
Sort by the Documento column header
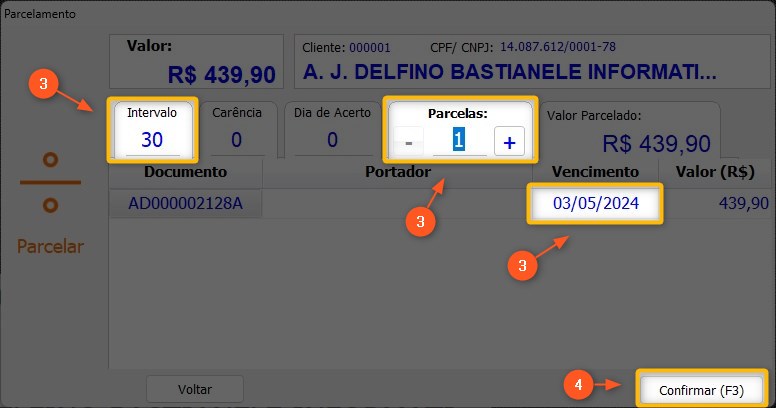click(186, 172)
